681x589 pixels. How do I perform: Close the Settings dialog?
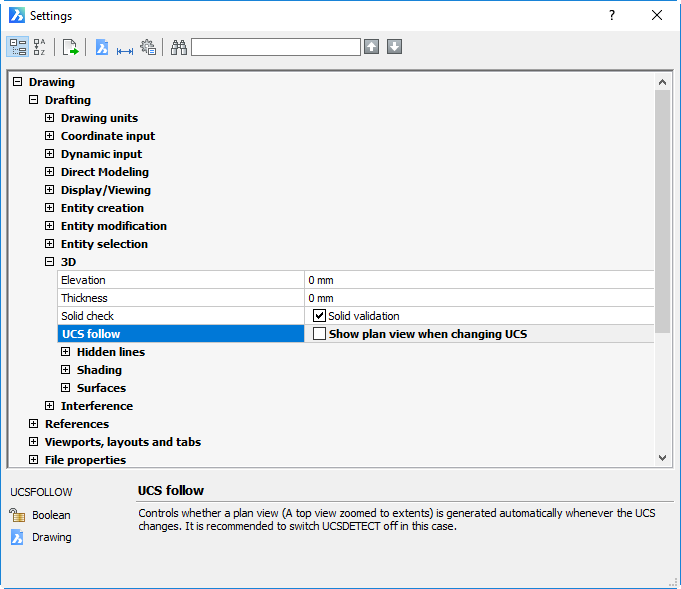click(x=657, y=15)
